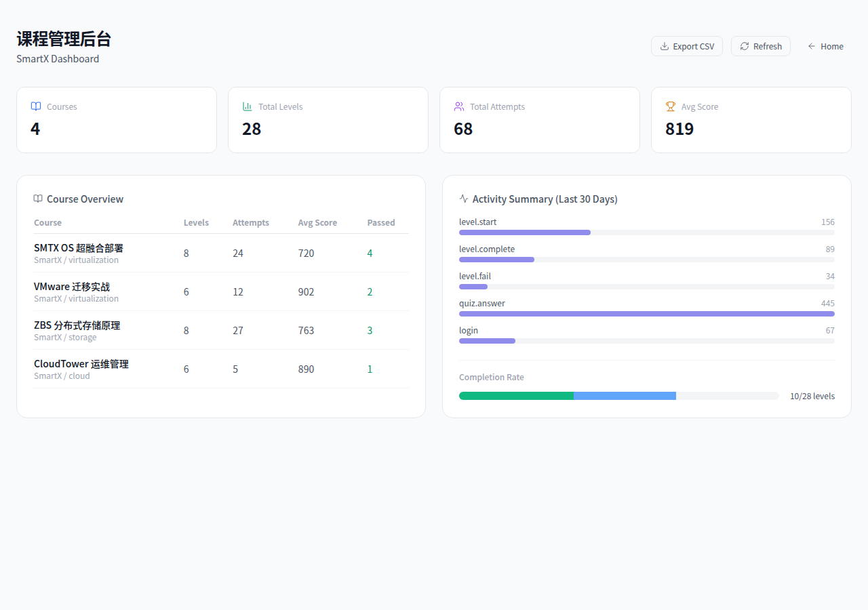The height and width of the screenshot is (610, 868).
Task: Click the download icon in Export CSV
Action: point(665,47)
